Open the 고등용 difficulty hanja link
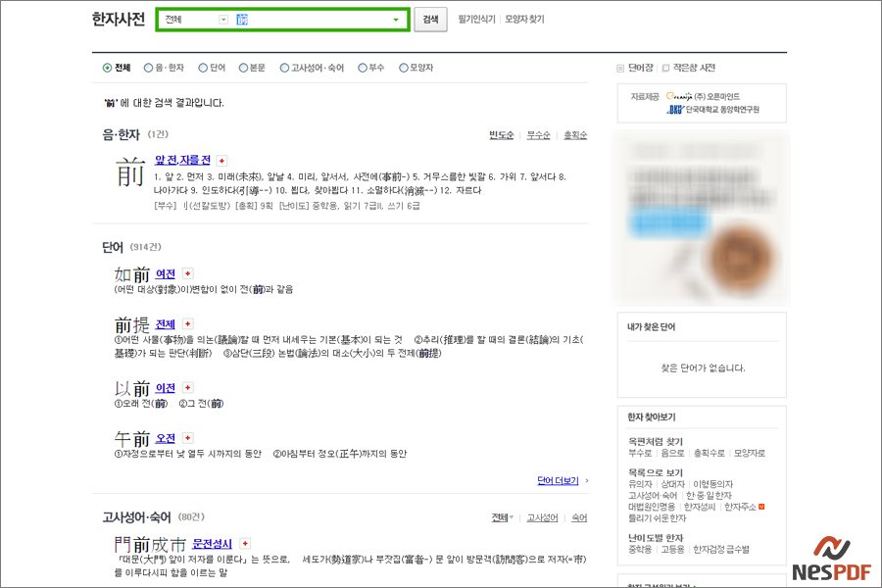The image size is (882, 588). (672, 549)
